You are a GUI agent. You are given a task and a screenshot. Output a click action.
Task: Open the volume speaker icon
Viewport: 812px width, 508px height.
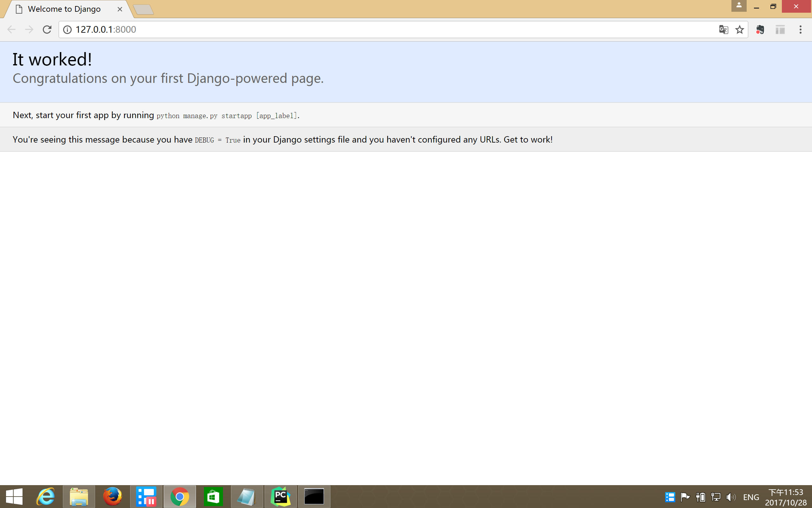[x=731, y=497]
